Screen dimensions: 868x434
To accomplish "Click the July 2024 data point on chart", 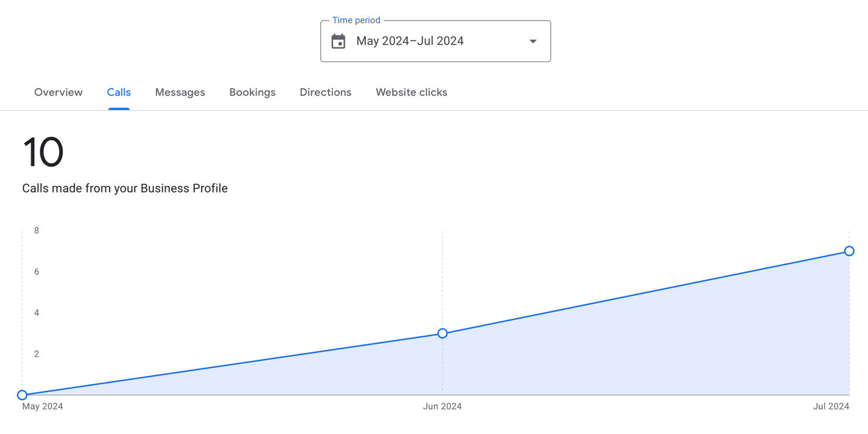I will click(x=849, y=251).
